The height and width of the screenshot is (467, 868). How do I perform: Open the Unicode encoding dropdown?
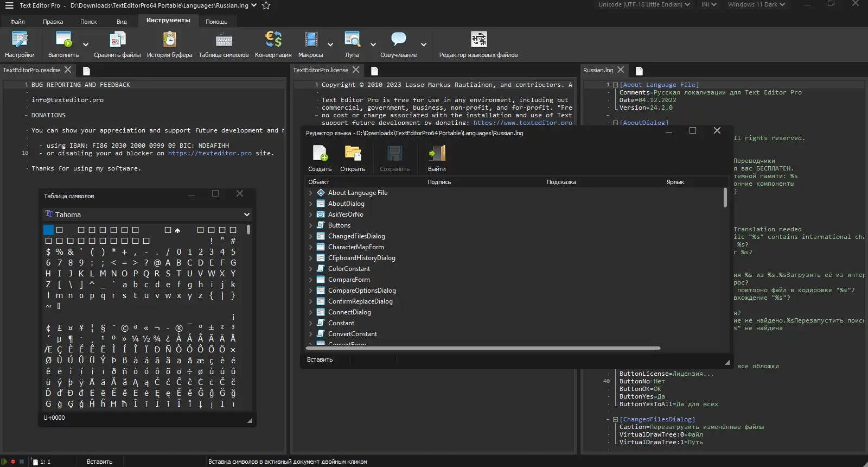(644, 4)
